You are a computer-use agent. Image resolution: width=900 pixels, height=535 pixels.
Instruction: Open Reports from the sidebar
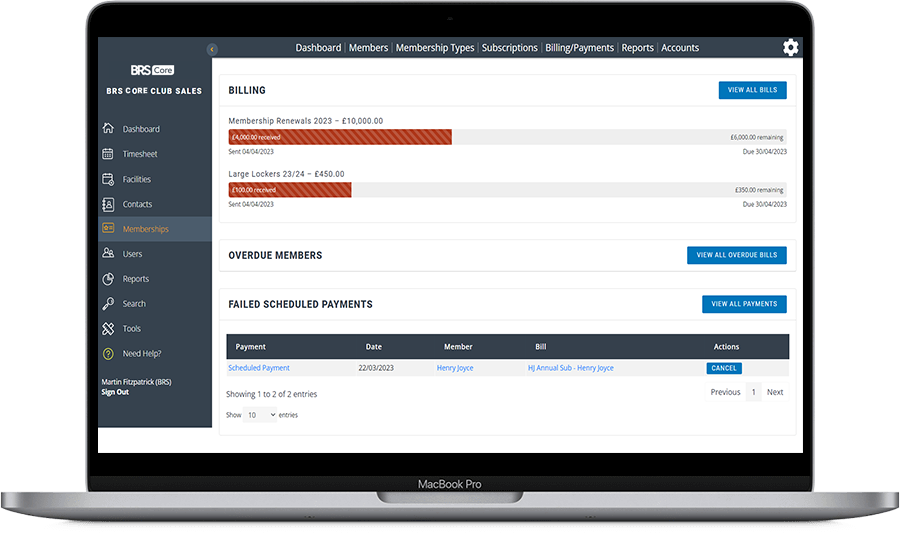point(135,279)
